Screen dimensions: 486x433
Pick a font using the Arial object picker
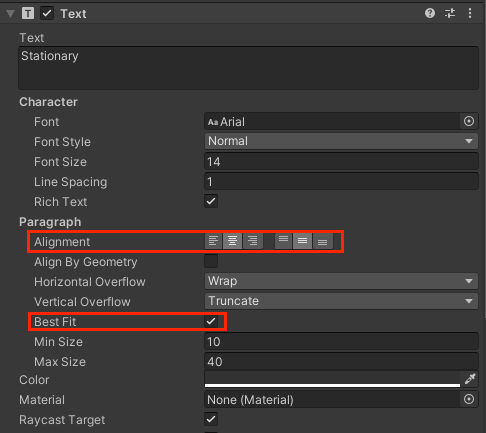click(469, 121)
